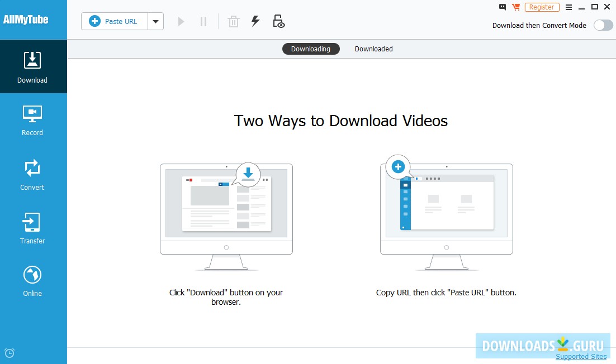Viewport: 616px width, 364px height.
Task: Click the shopping cart purchase icon
Action: [516, 7]
